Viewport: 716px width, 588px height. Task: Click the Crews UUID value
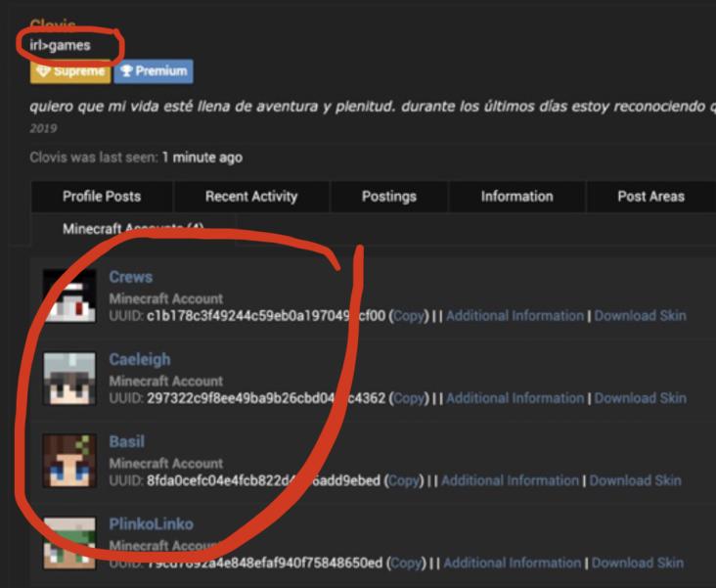pyautogui.click(x=266, y=316)
